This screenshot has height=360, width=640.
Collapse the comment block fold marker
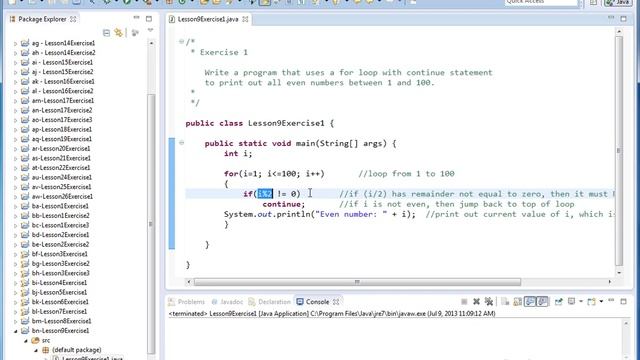coord(181,41)
